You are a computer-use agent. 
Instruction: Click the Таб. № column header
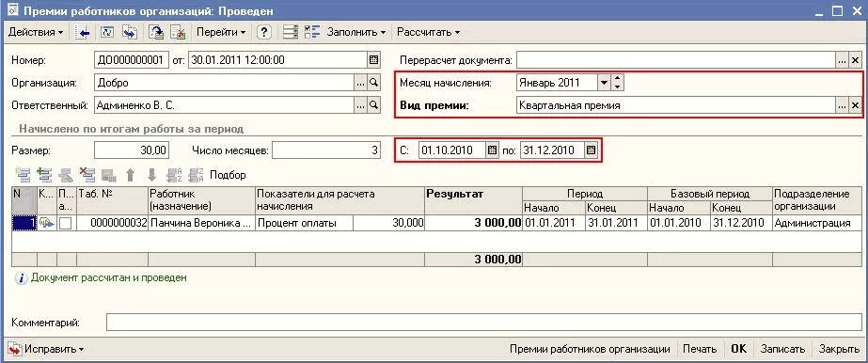(112, 201)
